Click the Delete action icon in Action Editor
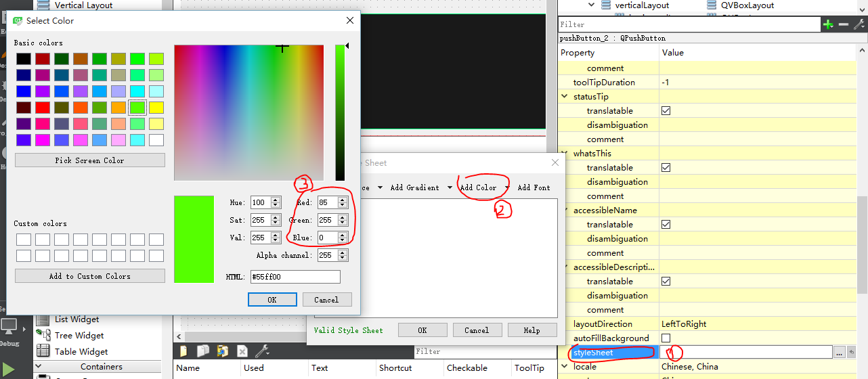 pos(242,351)
